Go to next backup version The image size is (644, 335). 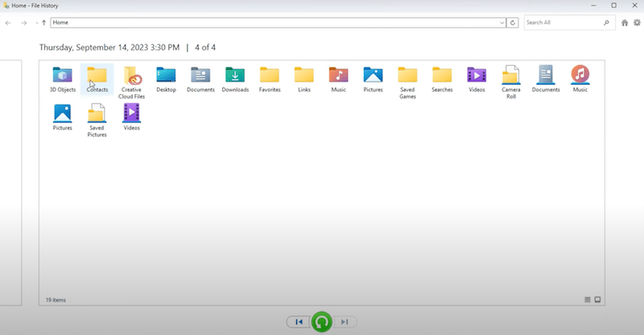(x=345, y=322)
